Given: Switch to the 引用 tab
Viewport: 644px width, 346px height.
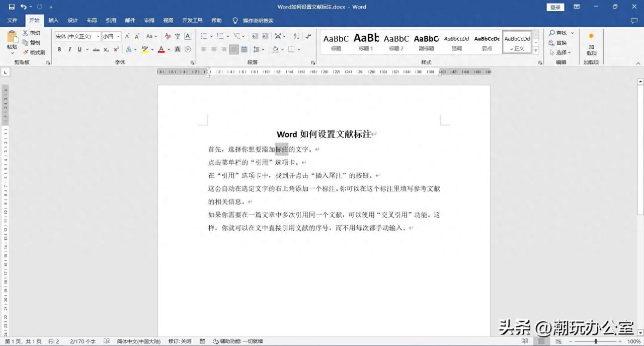Looking at the screenshot, I should 111,21.
